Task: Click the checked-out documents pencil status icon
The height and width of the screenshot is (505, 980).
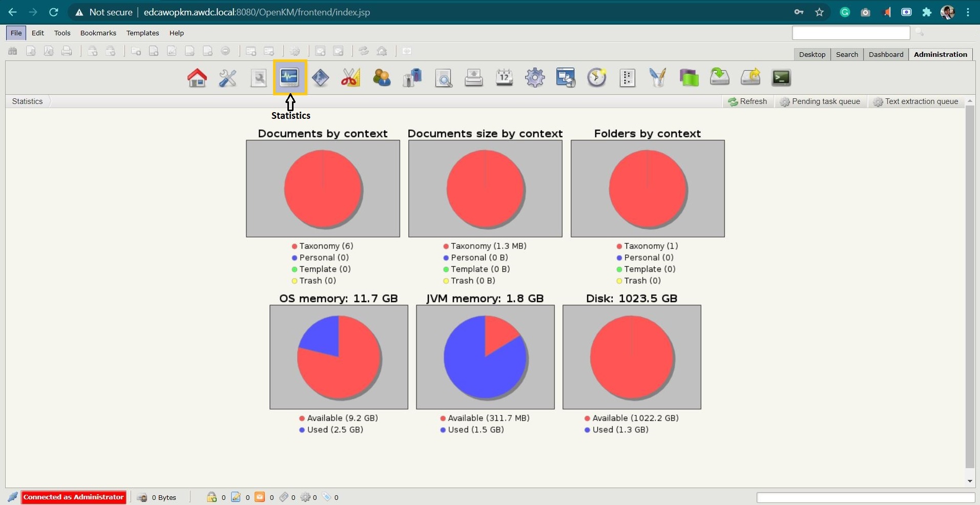Action: pos(236,497)
